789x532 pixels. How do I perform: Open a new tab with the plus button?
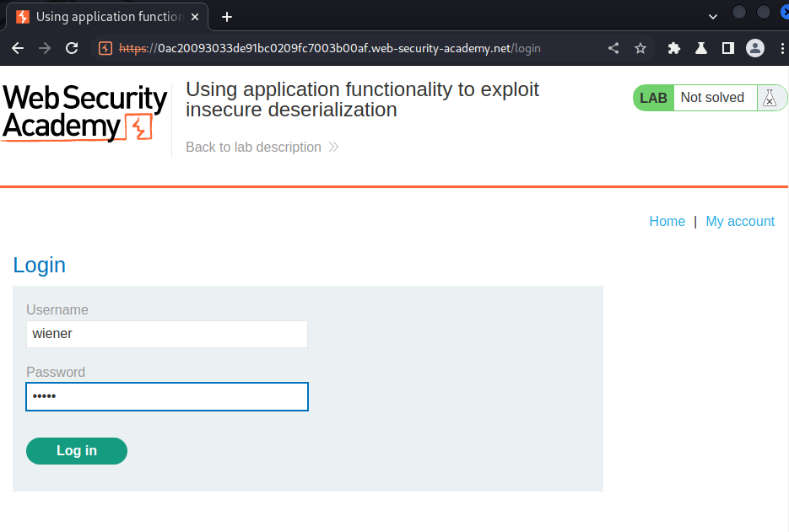point(227,17)
